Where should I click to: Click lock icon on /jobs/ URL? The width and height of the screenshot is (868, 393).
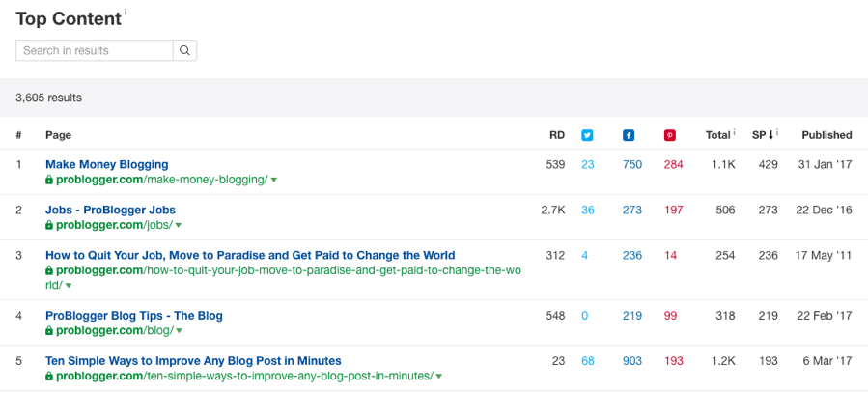49,225
